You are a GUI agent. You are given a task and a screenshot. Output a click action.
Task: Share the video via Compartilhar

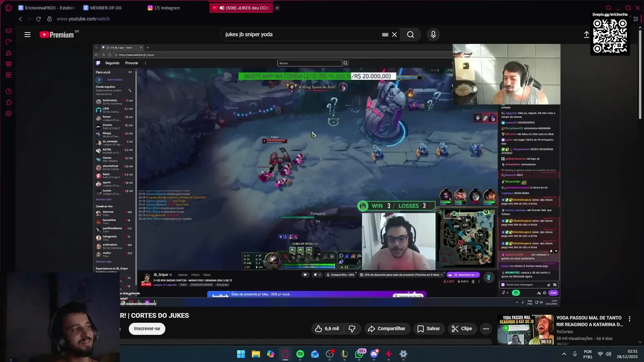click(x=386, y=329)
